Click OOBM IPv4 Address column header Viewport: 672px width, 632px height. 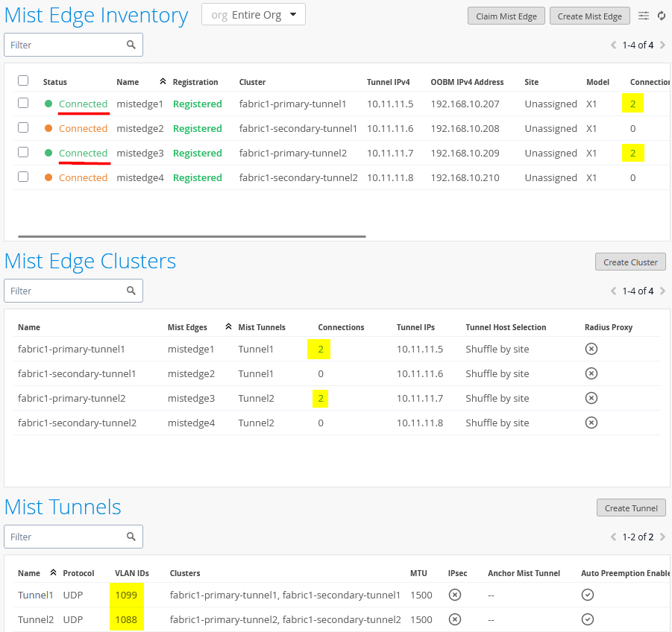point(467,82)
